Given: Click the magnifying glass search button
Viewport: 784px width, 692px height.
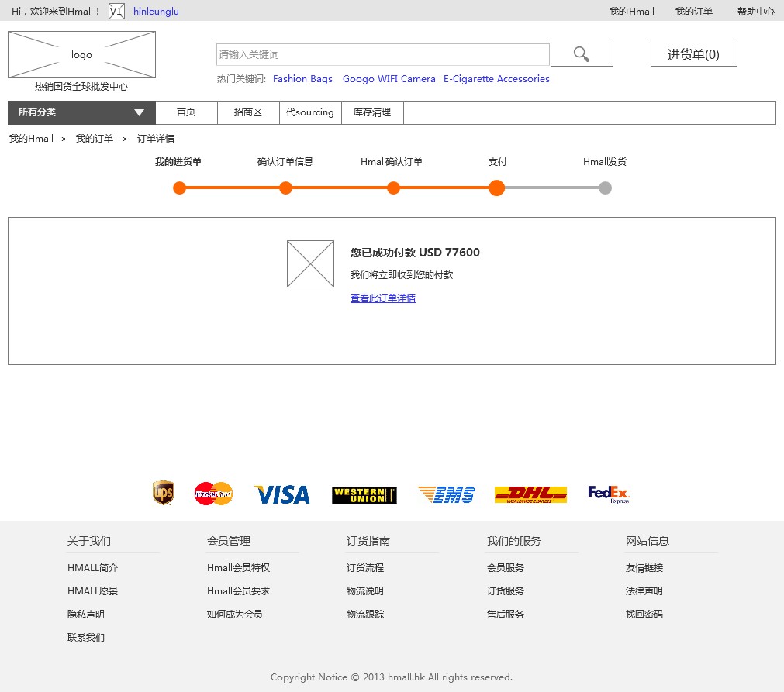Looking at the screenshot, I should pos(582,54).
